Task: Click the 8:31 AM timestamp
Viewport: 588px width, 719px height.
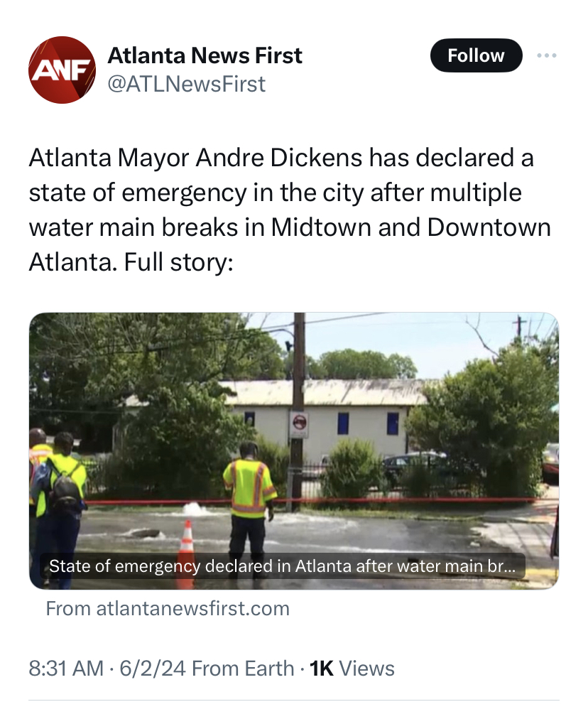Action: point(66,668)
